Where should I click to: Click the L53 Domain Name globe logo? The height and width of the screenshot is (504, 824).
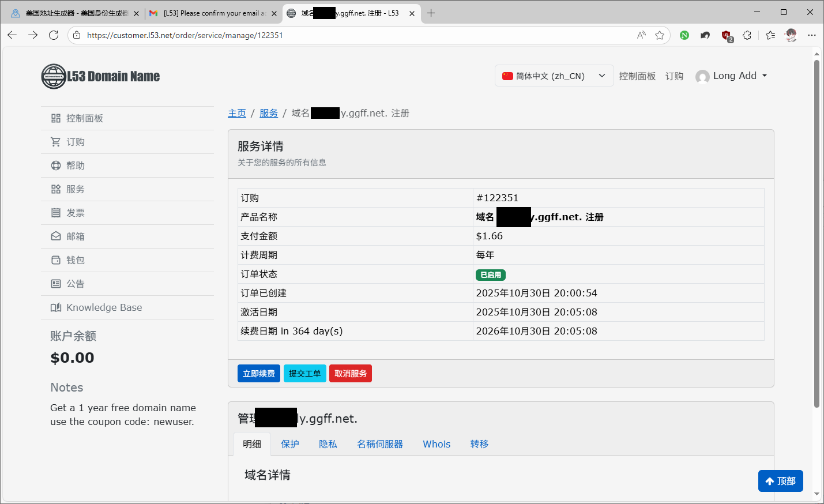(x=54, y=77)
